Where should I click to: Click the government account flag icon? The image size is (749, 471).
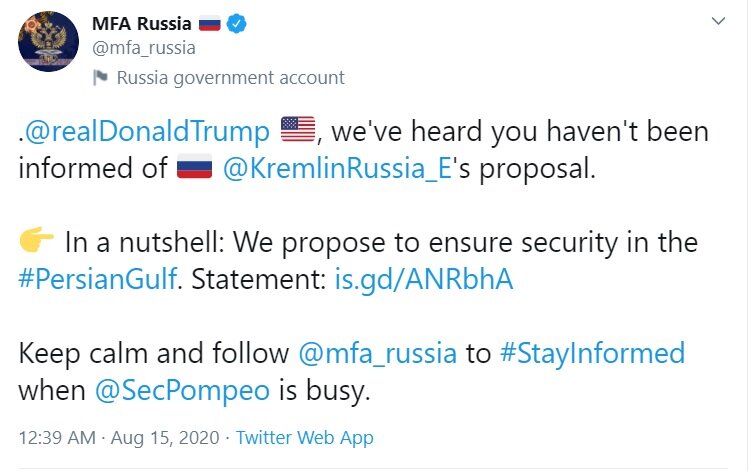100,77
